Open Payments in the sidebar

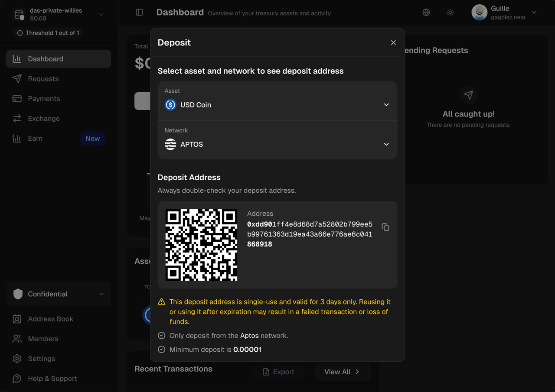coord(59,99)
